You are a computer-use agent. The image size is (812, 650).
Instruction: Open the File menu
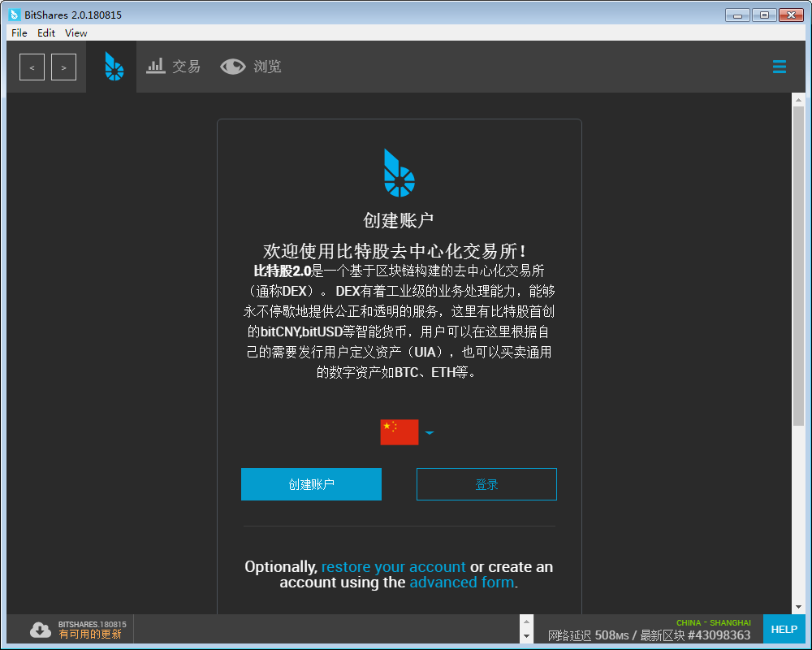19,32
